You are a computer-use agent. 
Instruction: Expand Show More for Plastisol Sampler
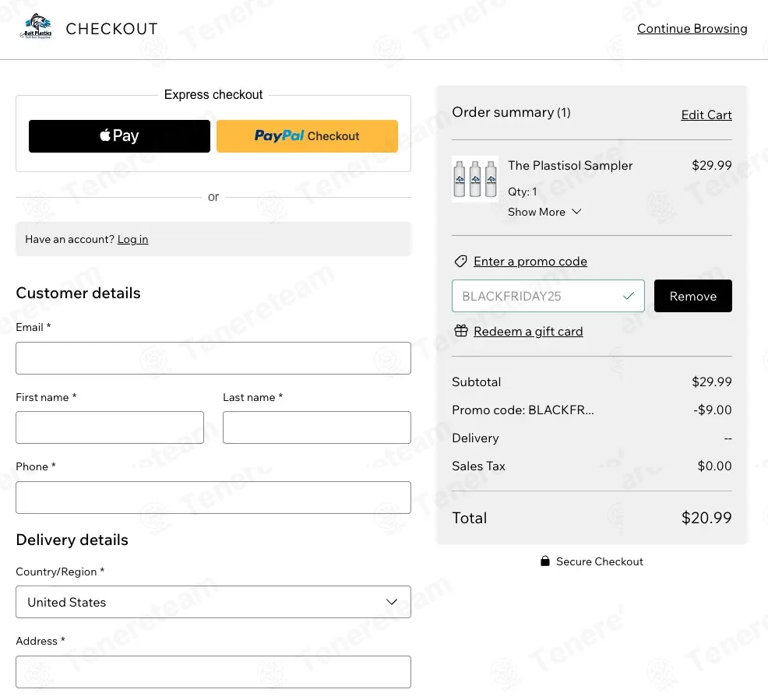click(x=544, y=212)
